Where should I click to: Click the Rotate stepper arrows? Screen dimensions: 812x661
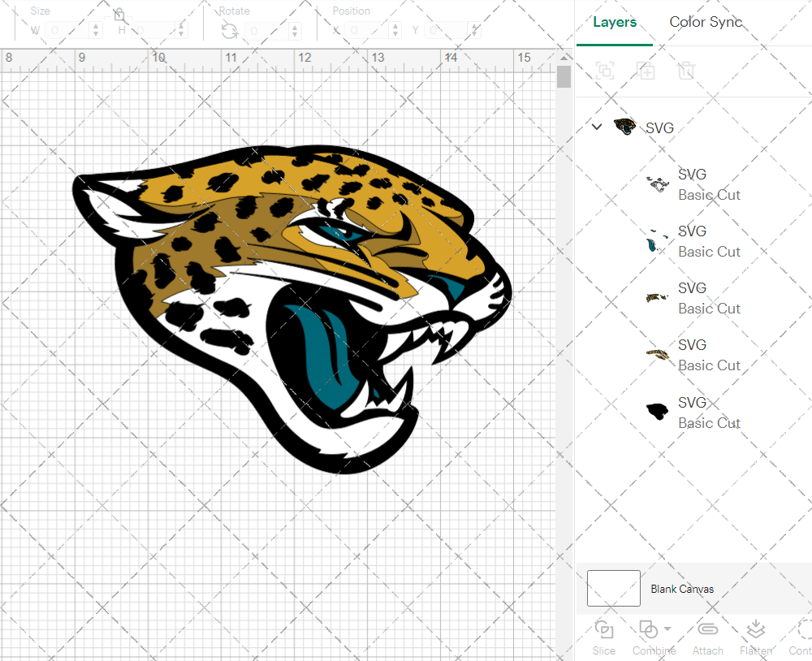click(295, 31)
